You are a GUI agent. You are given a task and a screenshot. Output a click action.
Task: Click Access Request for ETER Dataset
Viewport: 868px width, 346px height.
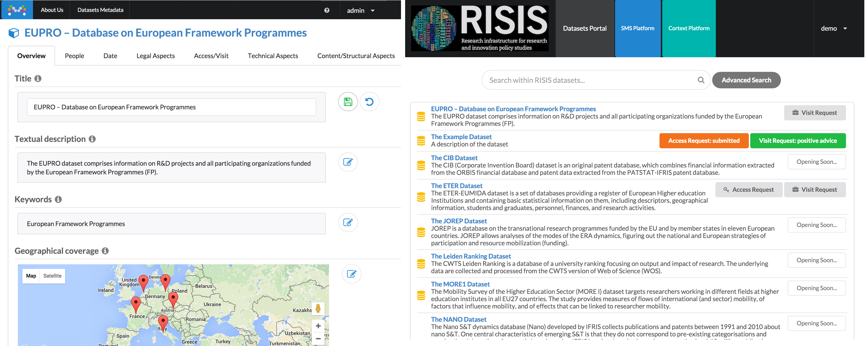749,189
